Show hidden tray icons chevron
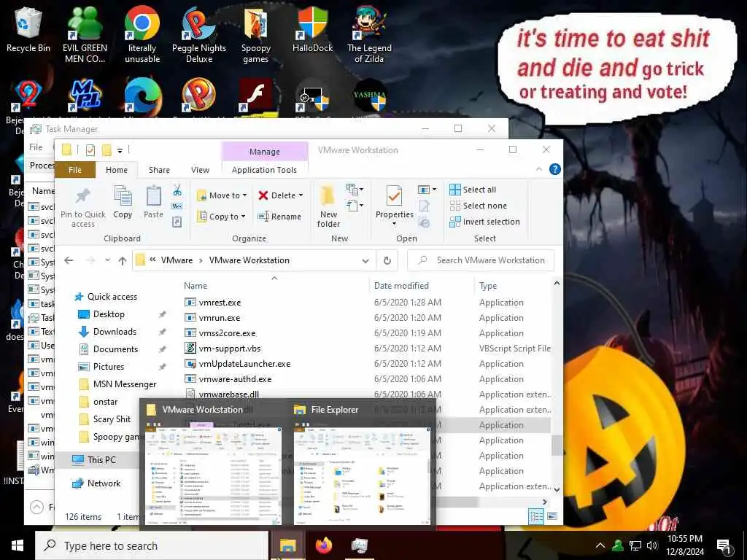 (x=600, y=545)
